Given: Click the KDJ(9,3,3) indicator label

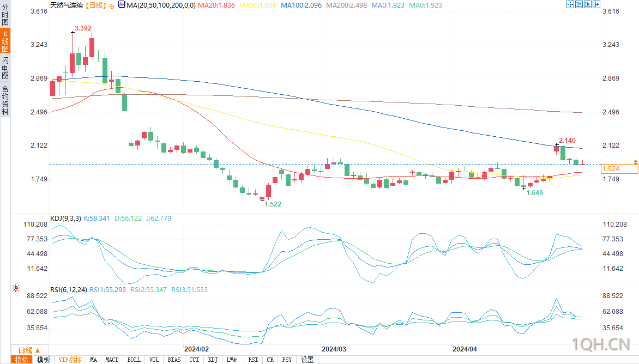Looking at the screenshot, I should pos(65,219).
